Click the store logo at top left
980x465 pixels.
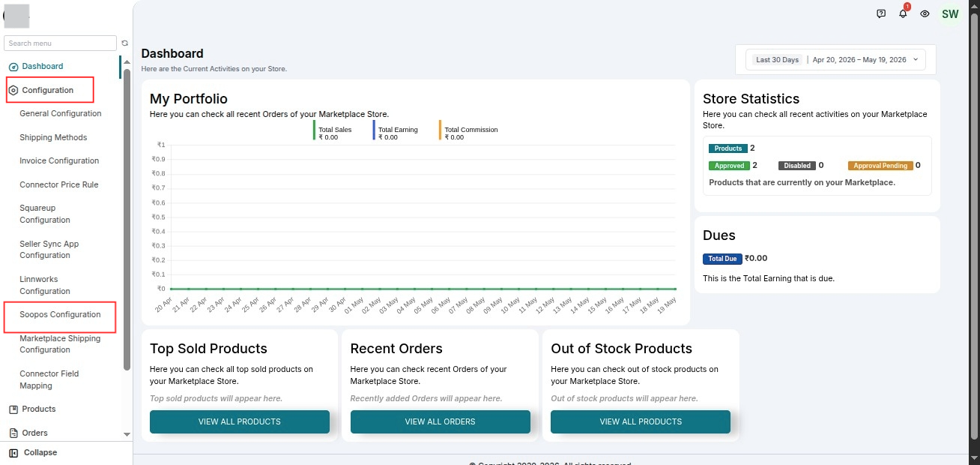pos(16,15)
